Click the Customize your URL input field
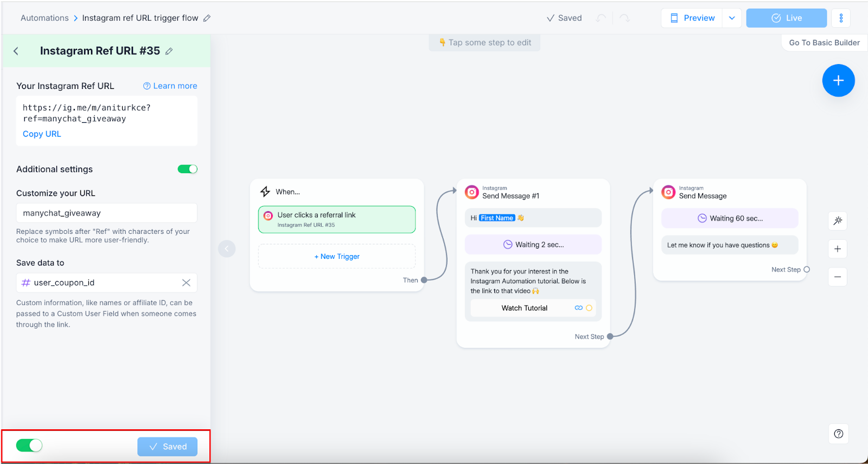868x464 pixels. [x=107, y=213]
